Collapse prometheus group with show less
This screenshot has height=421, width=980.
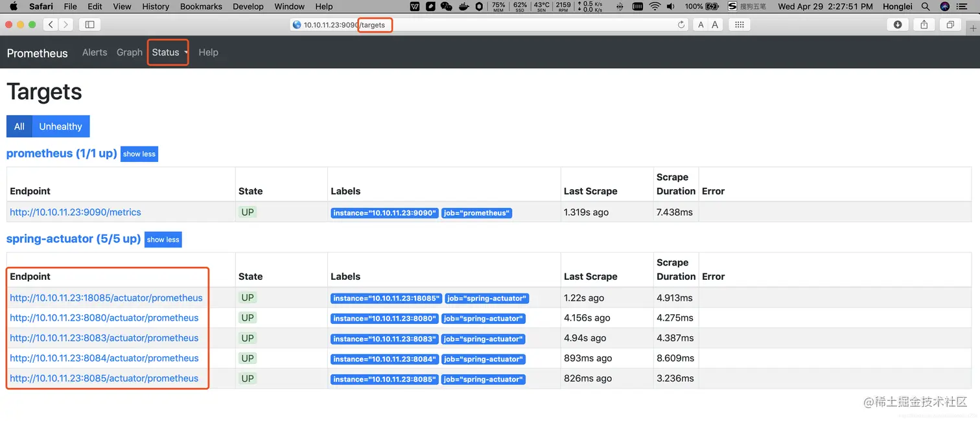[x=139, y=154]
